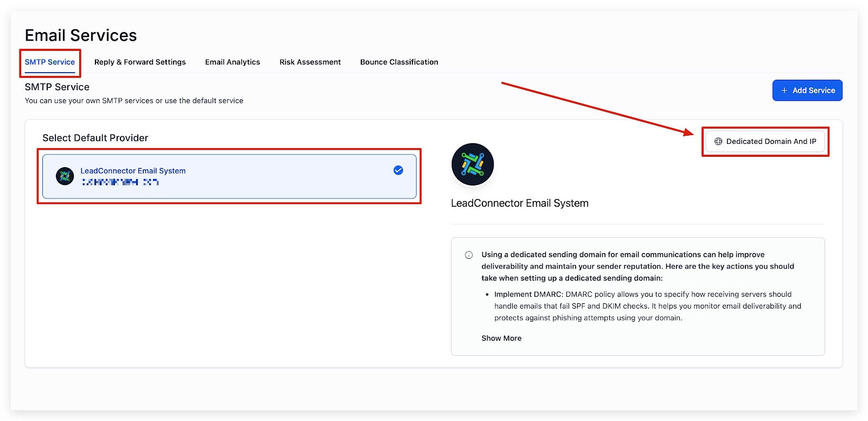Click the SMTP Service section heading below the tabs
The height and width of the screenshot is (421, 868).
(57, 87)
